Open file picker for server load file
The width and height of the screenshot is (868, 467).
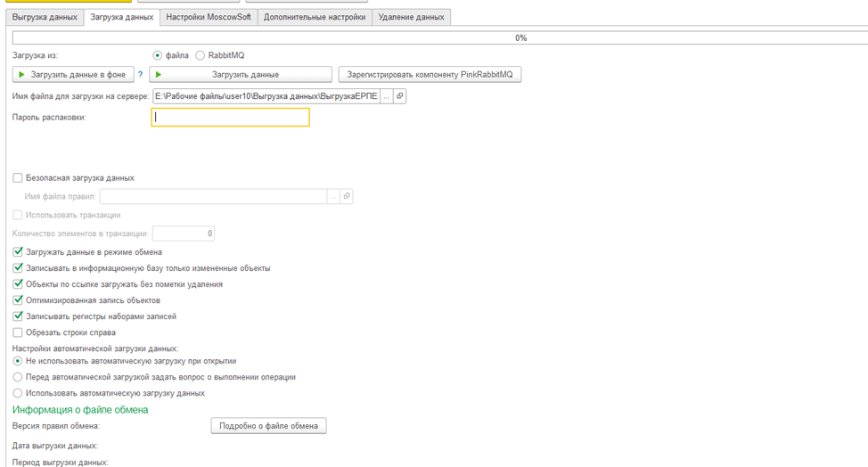(x=386, y=96)
